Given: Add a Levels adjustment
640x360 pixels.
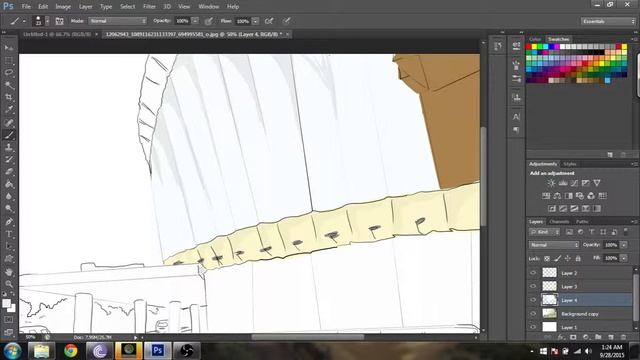Looking at the screenshot, I should 563,183.
